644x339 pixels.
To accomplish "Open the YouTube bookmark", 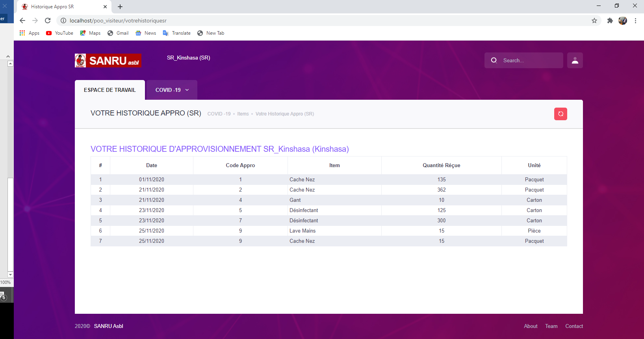I will pyautogui.click(x=60, y=33).
